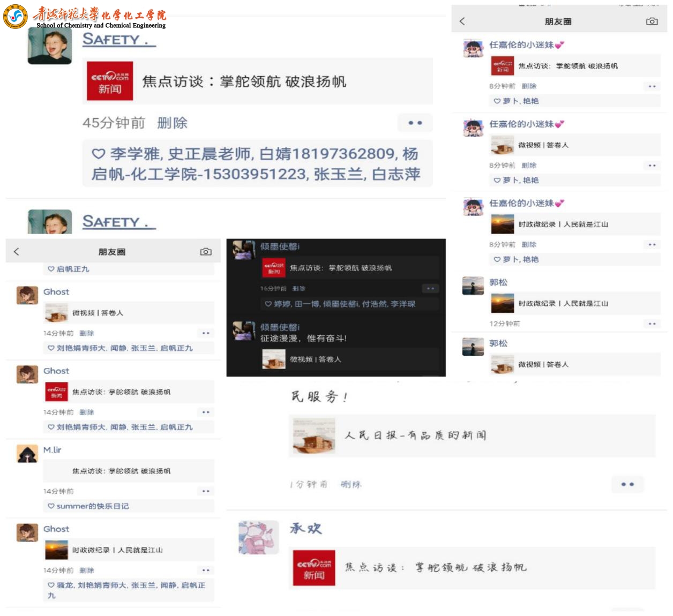Click 承欢's profile avatar
Image resolution: width=673 pixels, height=616 pixels.
point(259,537)
